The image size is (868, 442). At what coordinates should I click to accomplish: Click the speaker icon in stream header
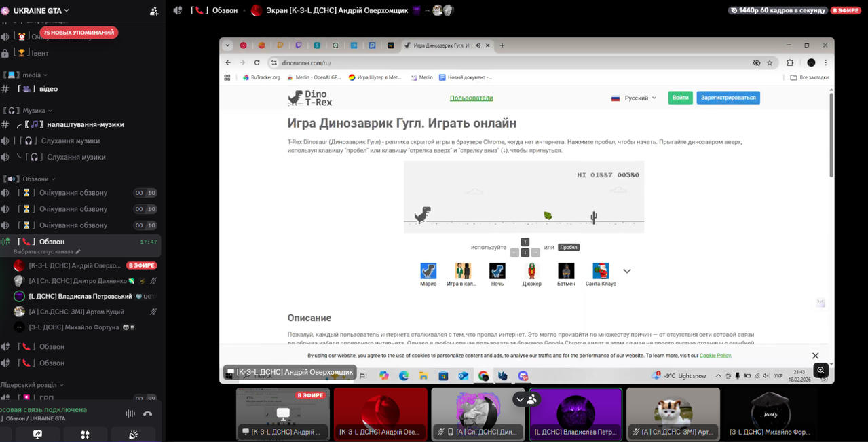pos(178,10)
